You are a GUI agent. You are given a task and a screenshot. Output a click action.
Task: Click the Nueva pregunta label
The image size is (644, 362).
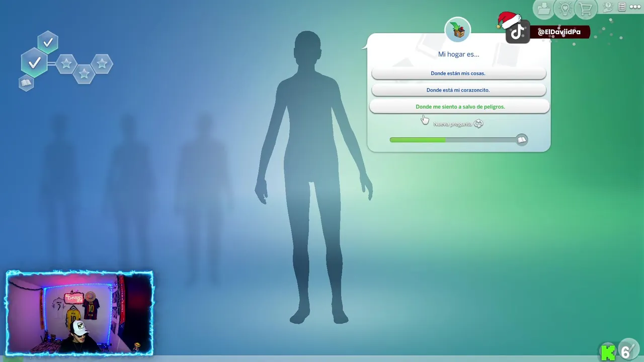point(452,124)
